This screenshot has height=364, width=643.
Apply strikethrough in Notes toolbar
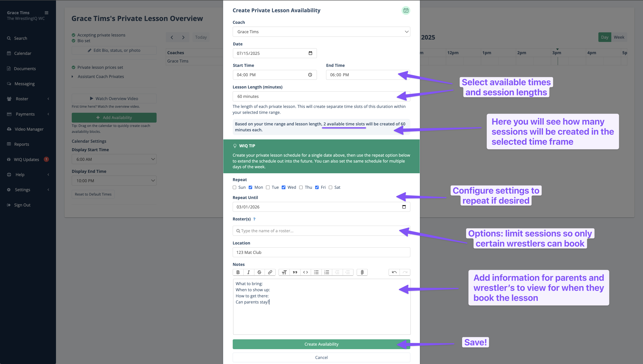coord(259,272)
